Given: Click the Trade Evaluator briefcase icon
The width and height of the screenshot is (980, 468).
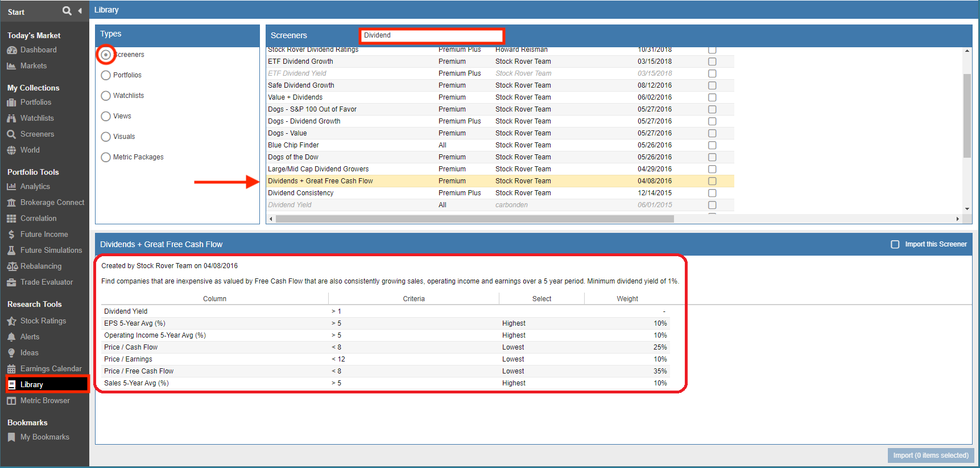Looking at the screenshot, I should [11, 282].
